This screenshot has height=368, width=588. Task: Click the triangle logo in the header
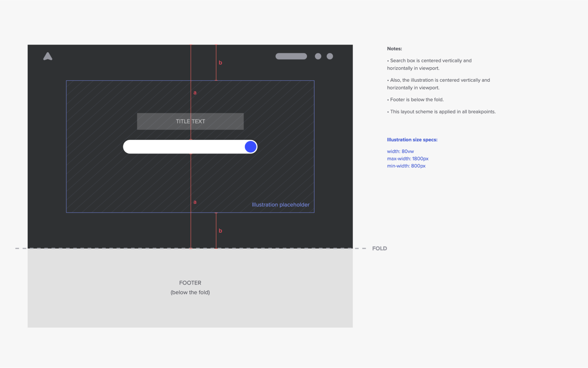point(48,56)
